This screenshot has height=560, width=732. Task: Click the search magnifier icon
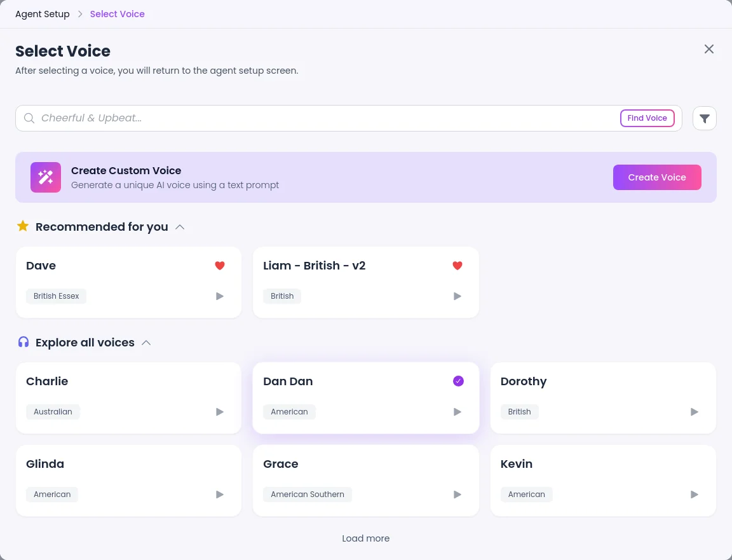tap(29, 118)
